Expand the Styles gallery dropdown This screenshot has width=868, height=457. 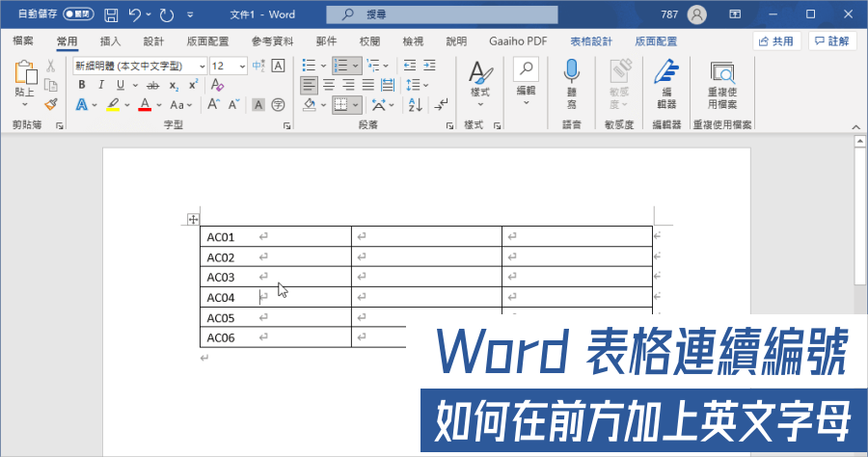480,104
